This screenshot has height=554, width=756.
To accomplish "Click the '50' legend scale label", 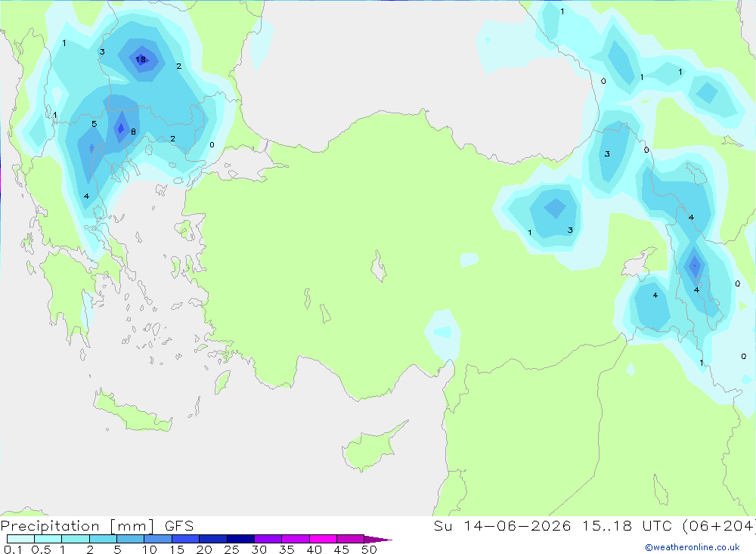I will click(369, 549).
